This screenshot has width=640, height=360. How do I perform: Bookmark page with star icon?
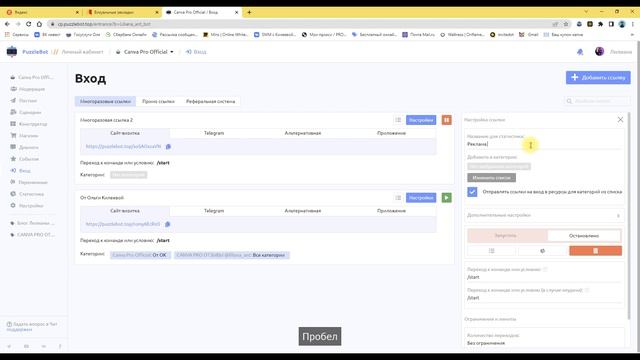pos(566,24)
